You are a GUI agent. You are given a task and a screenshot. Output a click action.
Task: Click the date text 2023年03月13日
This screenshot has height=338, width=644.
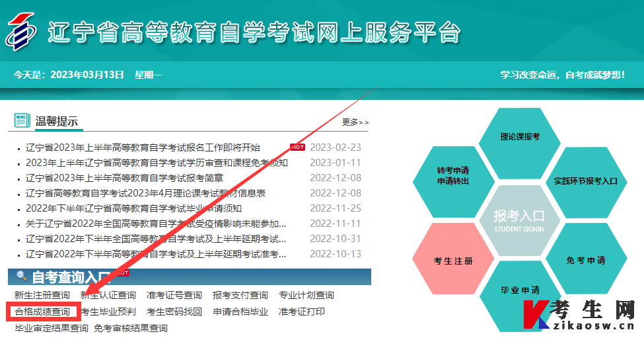click(87, 75)
